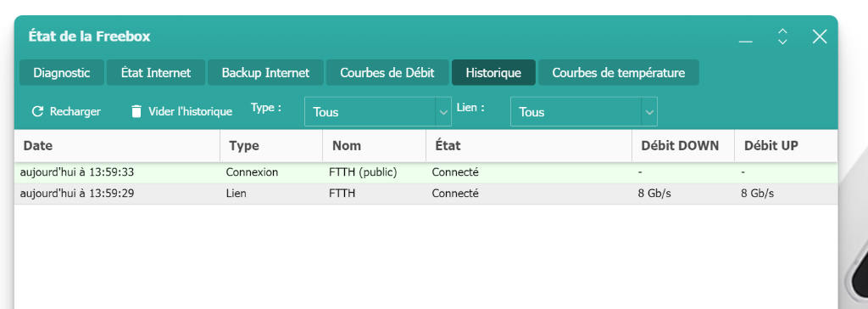This screenshot has height=309, width=868.
Task: Click the trash icon for Vider l'historique
Action: [136, 111]
